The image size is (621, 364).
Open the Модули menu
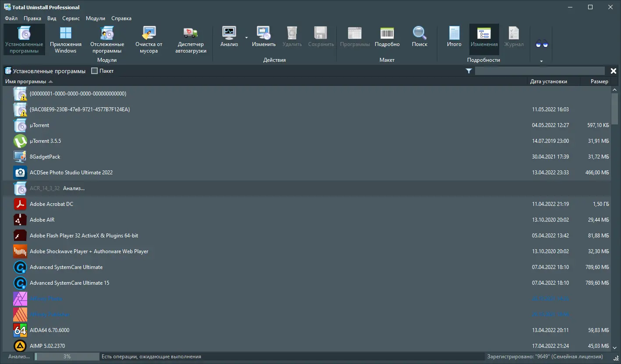pyautogui.click(x=96, y=18)
